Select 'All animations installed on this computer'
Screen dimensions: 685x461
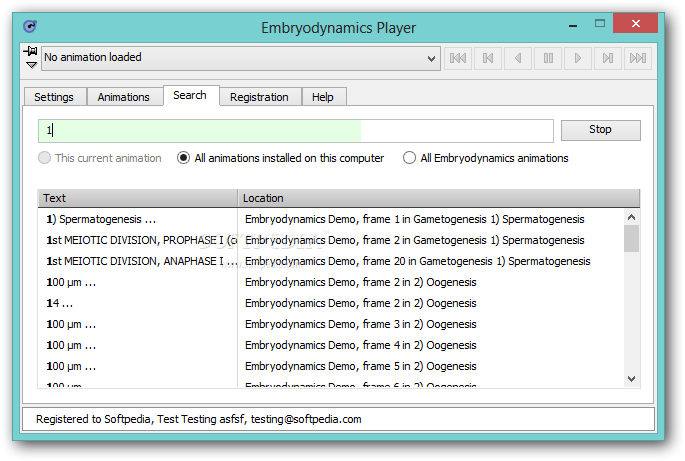(x=280, y=158)
